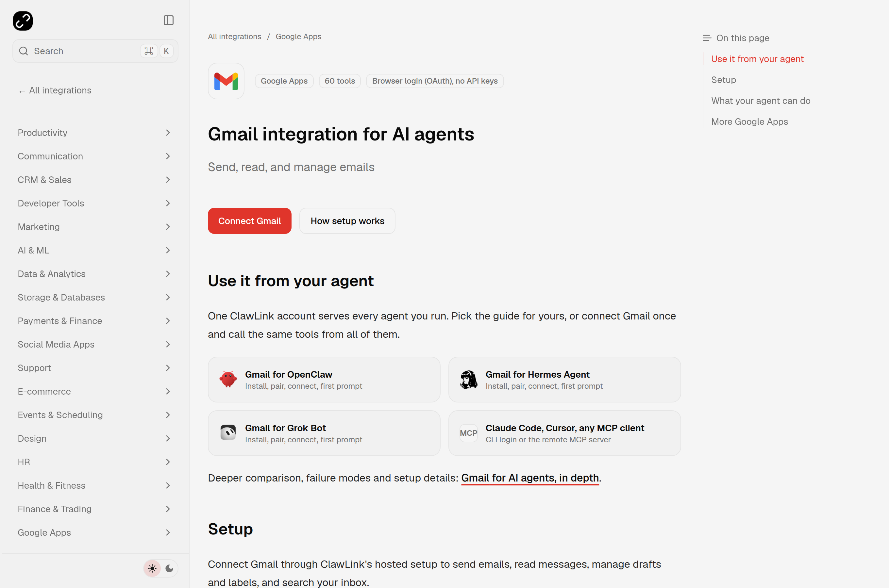
Task: Click the K key shortcut badge
Action: coord(166,51)
